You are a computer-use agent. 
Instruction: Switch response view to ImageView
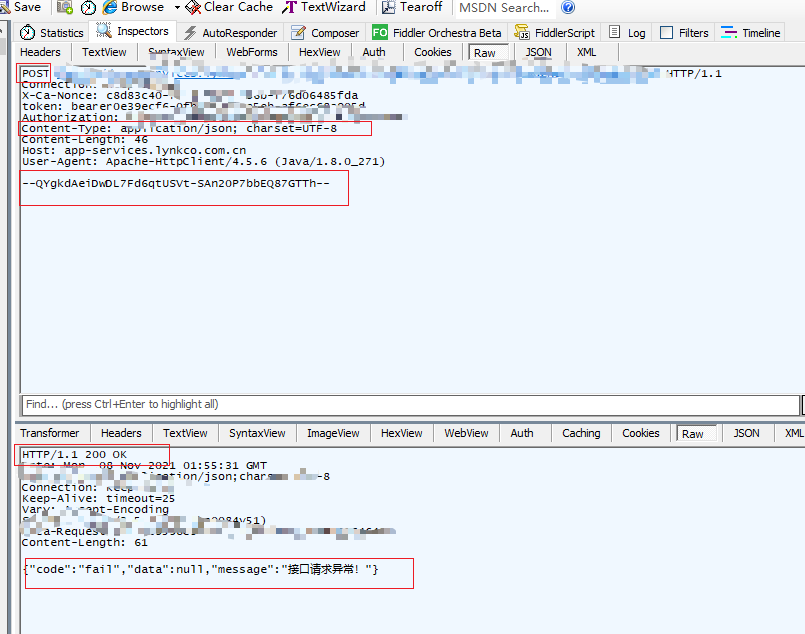click(333, 433)
